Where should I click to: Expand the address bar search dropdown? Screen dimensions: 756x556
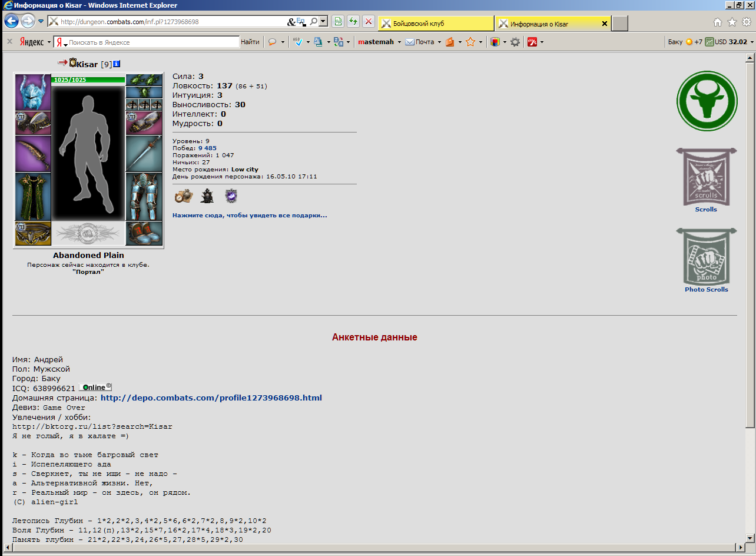point(323,22)
